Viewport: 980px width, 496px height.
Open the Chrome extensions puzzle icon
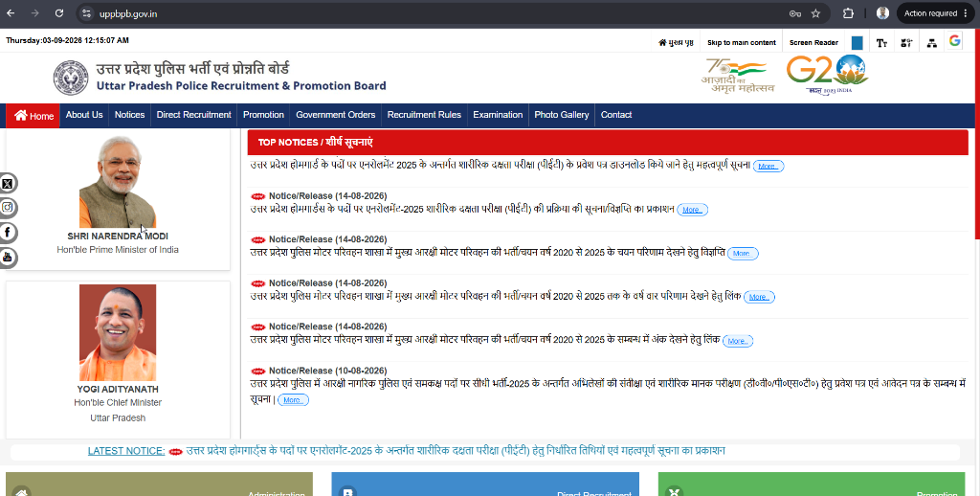tap(848, 13)
